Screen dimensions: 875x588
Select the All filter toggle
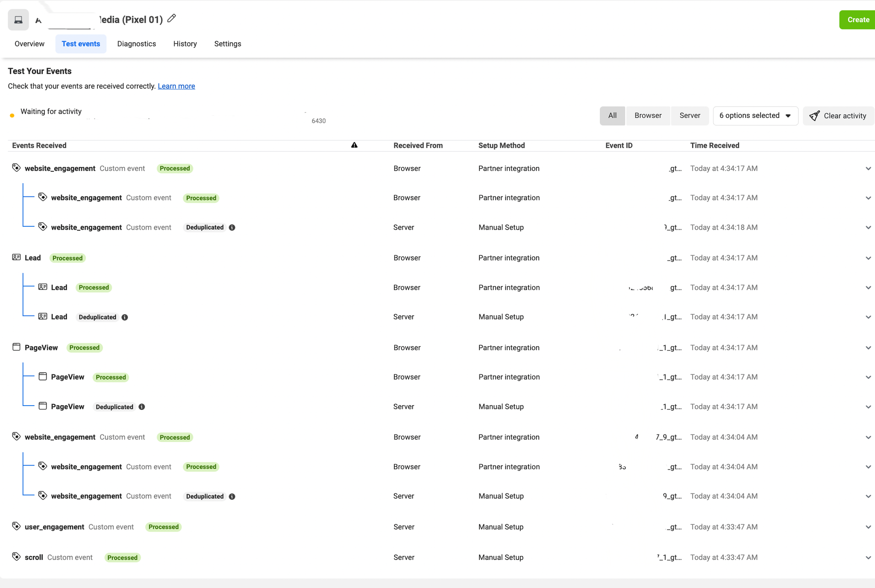(612, 116)
